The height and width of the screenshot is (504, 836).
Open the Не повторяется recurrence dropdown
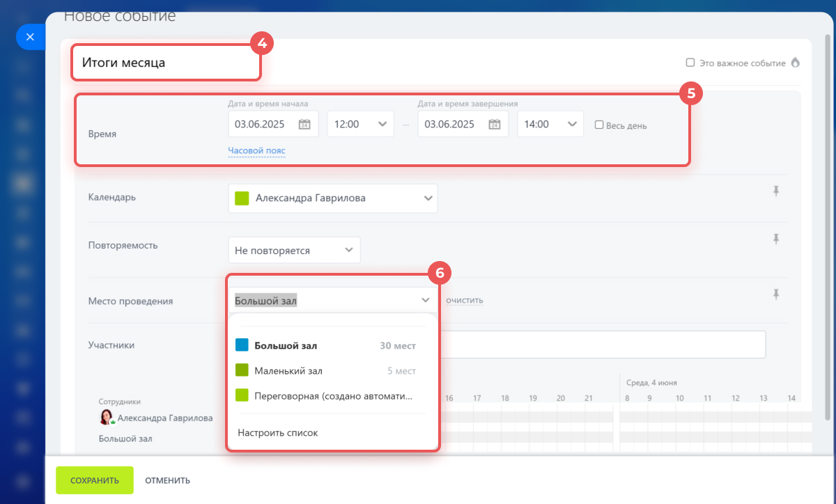pyautogui.click(x=294, y=250)
